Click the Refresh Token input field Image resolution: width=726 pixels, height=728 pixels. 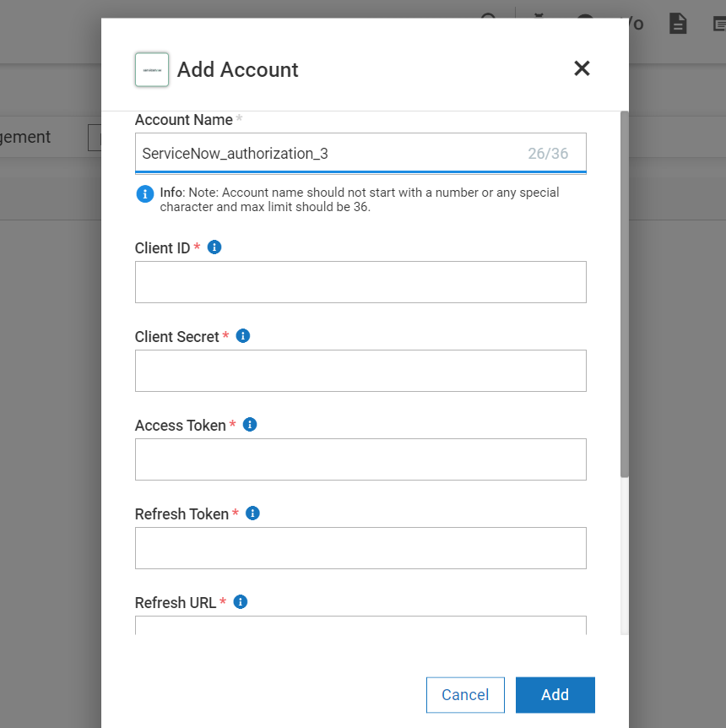[360, 547]
